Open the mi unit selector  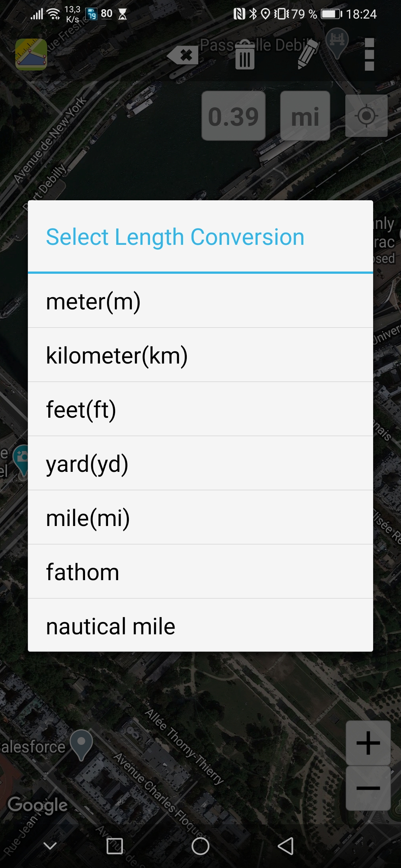click(x=305, y=116)
